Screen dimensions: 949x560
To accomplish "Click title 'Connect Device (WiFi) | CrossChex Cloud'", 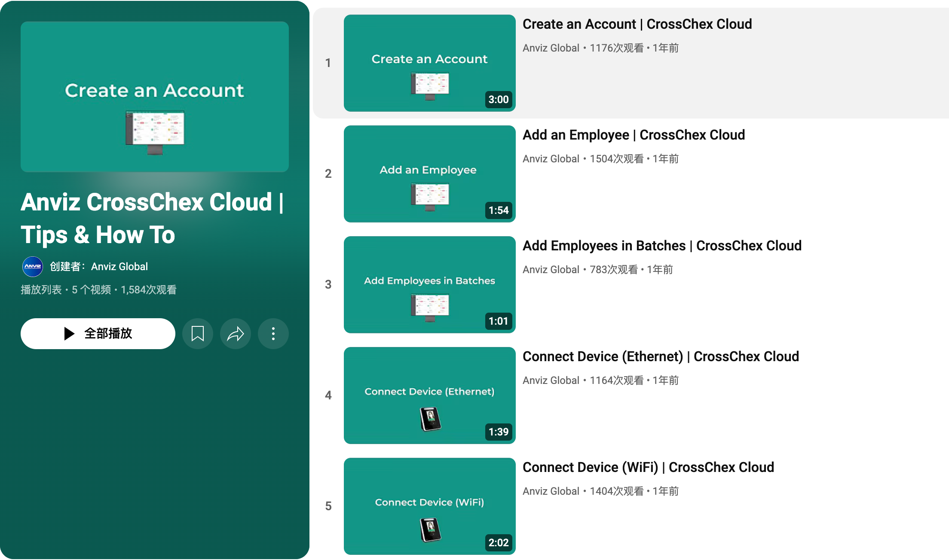I will pos(649,467).
